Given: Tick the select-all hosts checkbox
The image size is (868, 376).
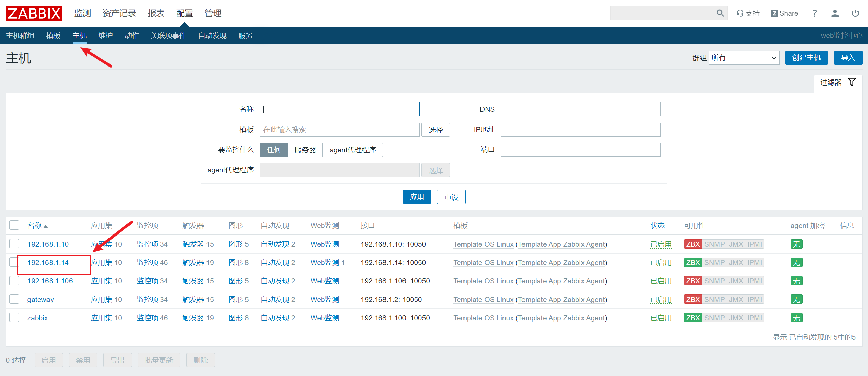Looking at the screenshot, I should point(14,225).
